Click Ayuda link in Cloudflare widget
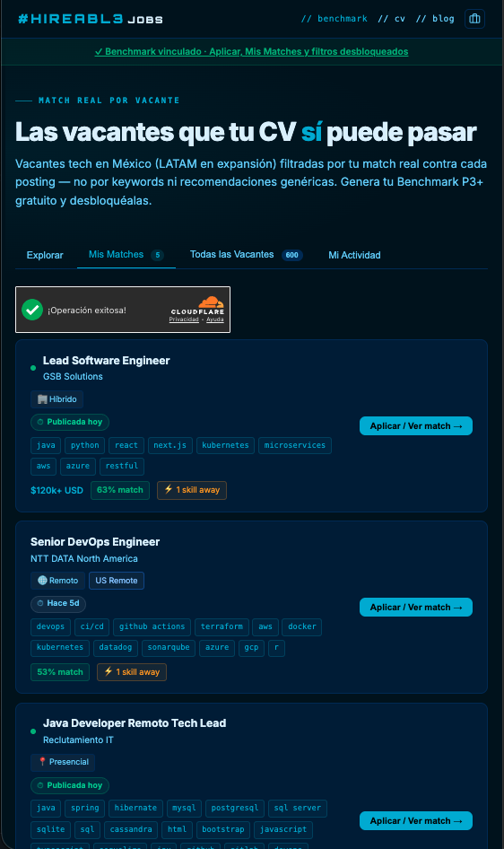The width and height of the screenshot is (504, 849). pos(214,319)
